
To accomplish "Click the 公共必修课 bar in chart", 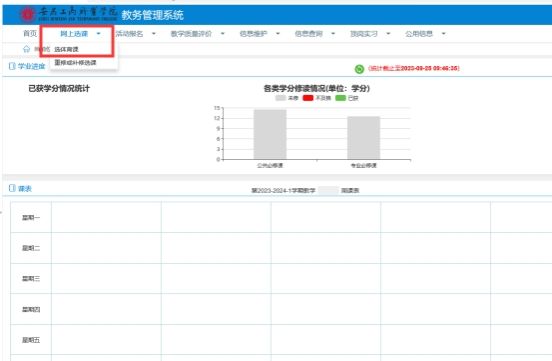I will pyautogui.click(x=270, y=134).
